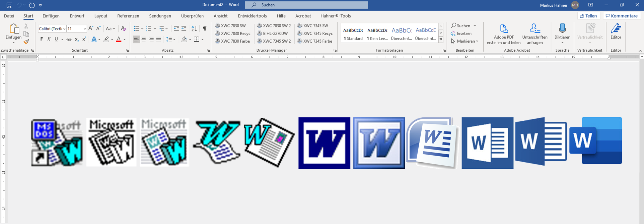Image resolution: width=644 pixels, height=224 pixels.
Task: Select the newest Word logo image
Action: point(596,141)
